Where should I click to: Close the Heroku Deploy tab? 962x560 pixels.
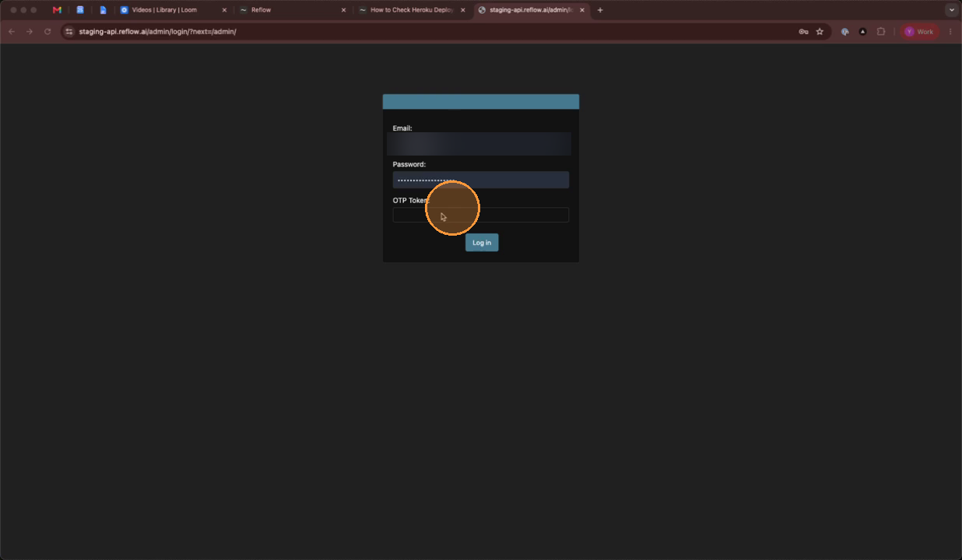click(462, 10)
